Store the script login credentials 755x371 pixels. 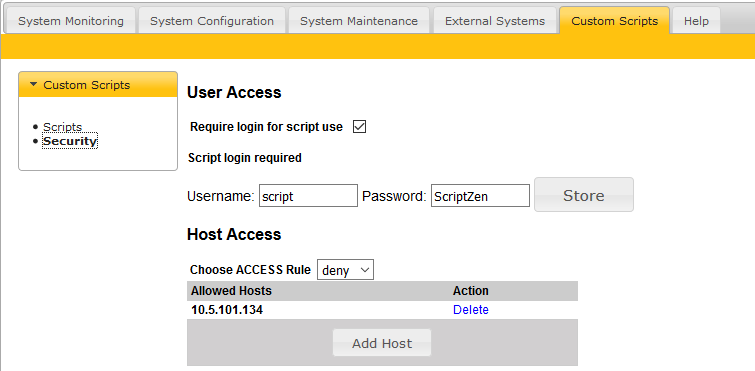pyautogui.click(x=584, y=195)
